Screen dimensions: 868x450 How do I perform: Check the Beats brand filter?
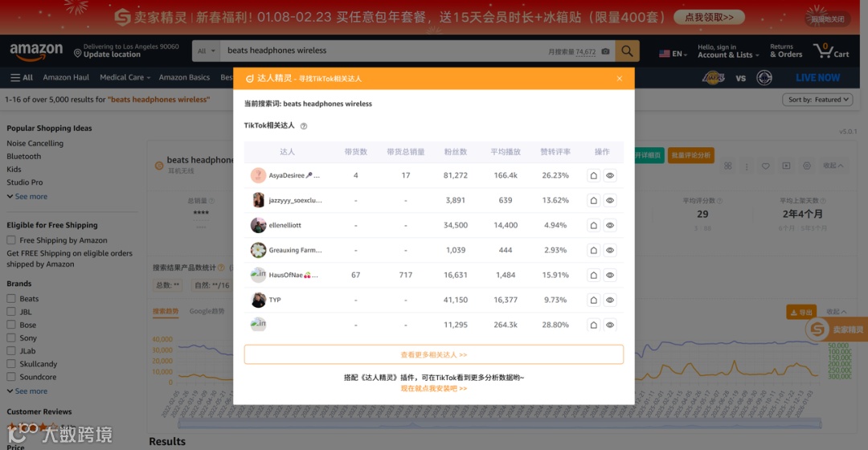(11, 298)
